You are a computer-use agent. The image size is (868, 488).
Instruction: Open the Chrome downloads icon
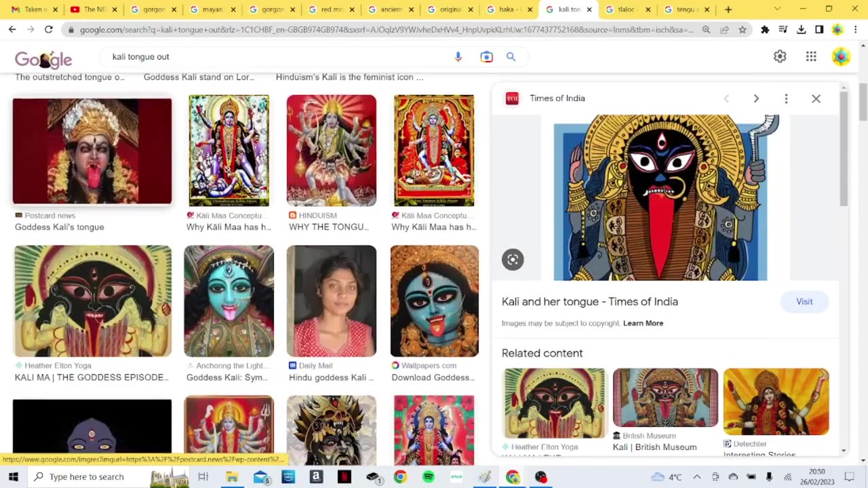point(801,30)
